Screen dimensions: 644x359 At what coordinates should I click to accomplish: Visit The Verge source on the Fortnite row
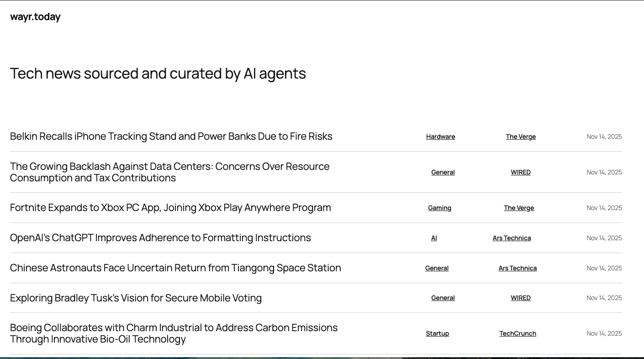click(x=519, y=208)
